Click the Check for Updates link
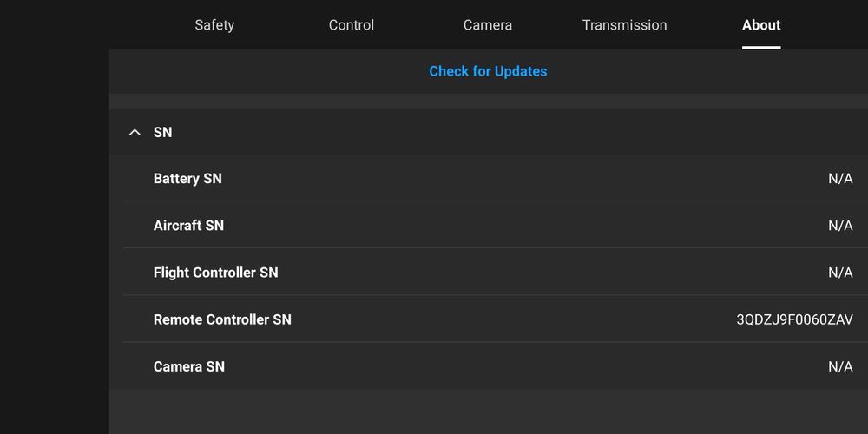The image size is (868, 434). (x=488, y=71)
